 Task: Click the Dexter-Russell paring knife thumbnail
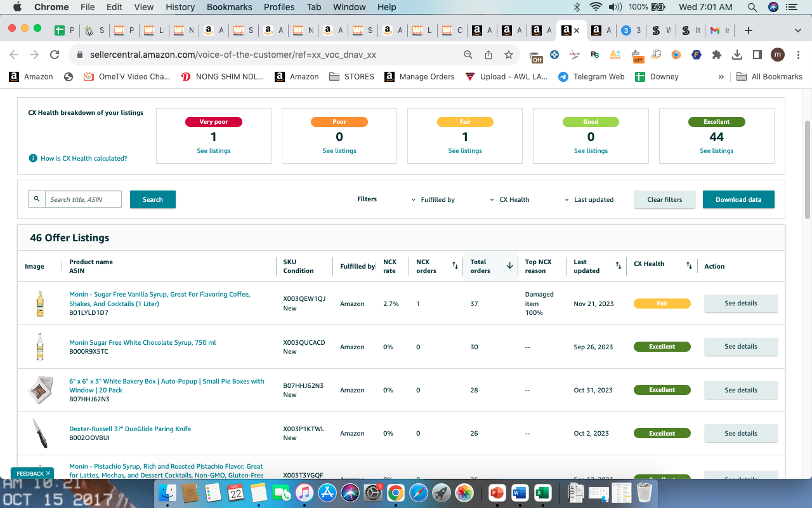tap(40, 433)
